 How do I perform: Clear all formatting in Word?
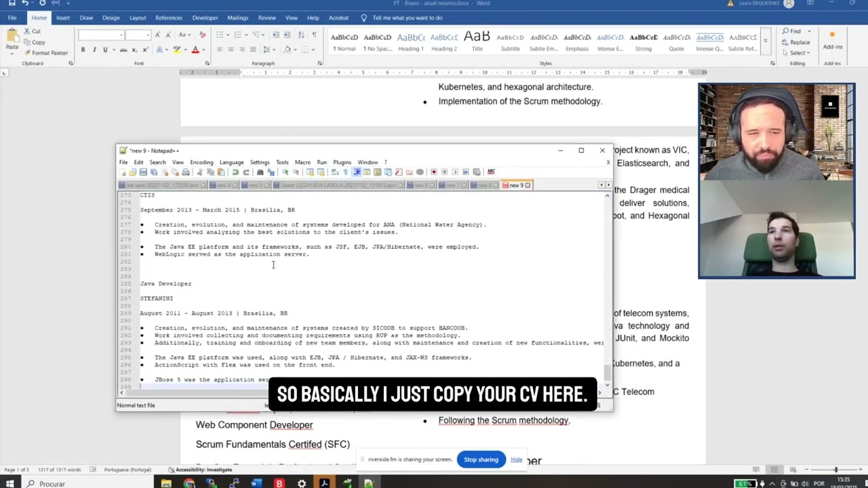click(x=203, y=35)
